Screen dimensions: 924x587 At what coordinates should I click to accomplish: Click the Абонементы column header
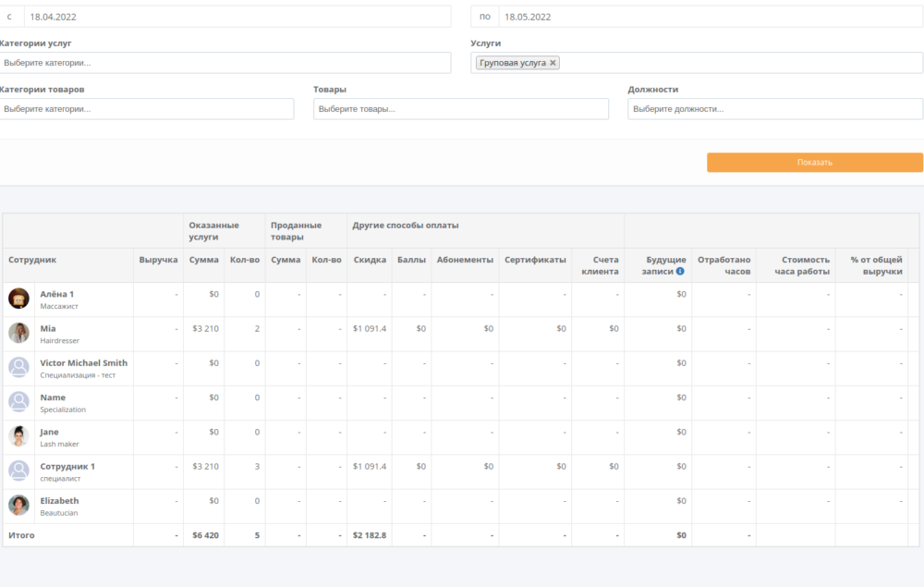[x=465, y=260]
